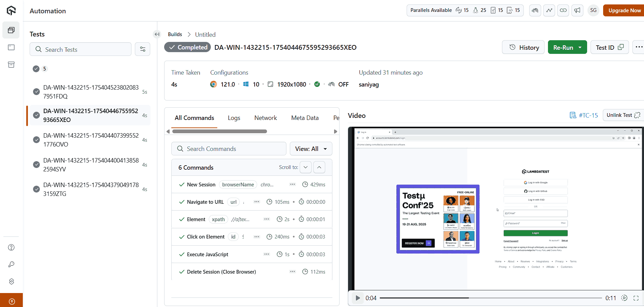644x307 pixels.
Task: Open the View: All dropdown
Action: (311, 149)
